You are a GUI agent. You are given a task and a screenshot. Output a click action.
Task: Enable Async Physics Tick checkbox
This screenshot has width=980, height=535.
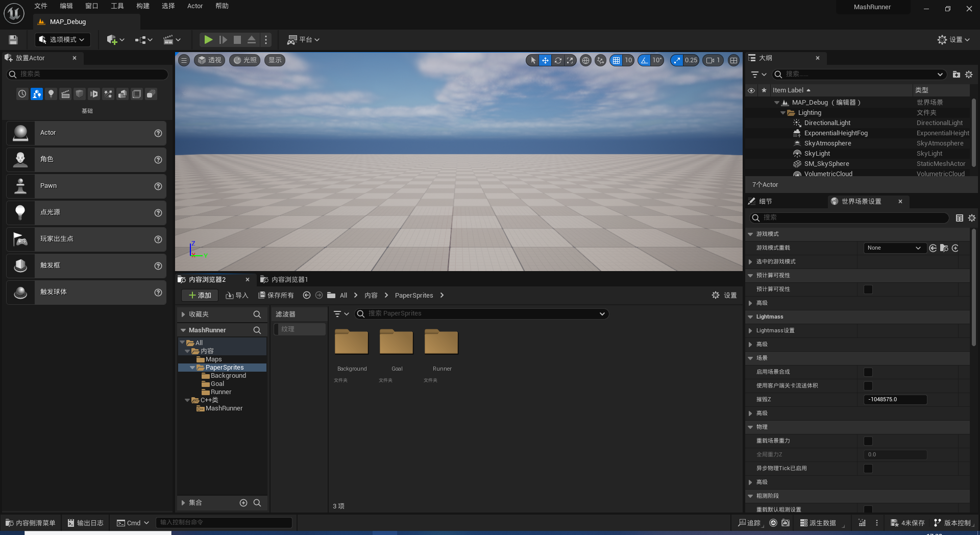(x=868, y=469)
